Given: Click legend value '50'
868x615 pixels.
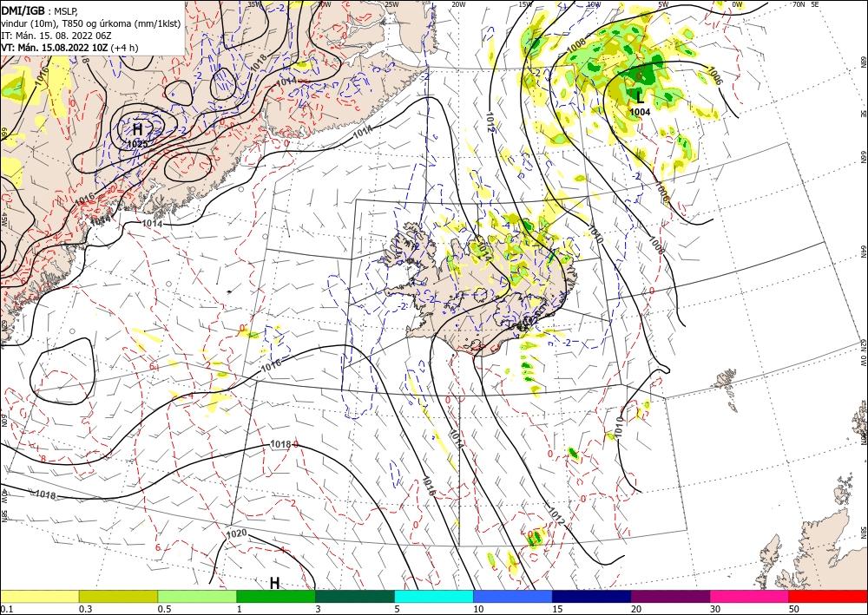Looking at the screenshot, I should [794, 609].
